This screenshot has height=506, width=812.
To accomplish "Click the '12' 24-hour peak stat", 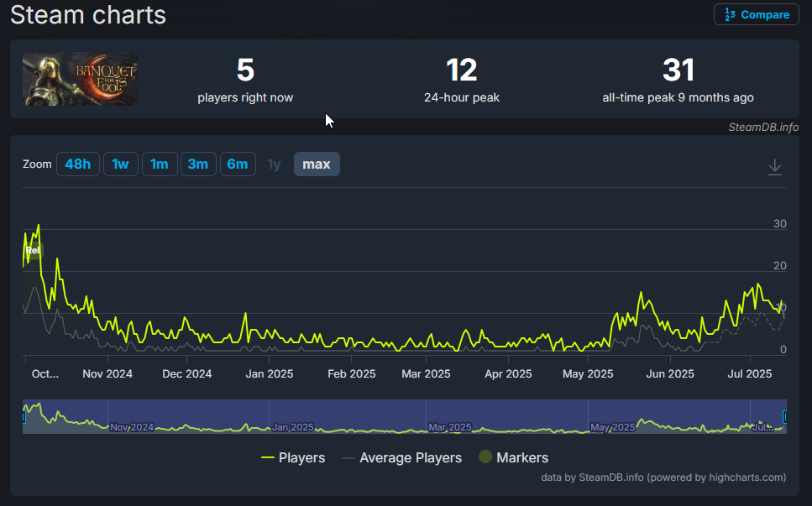I will tap(461, 80).
